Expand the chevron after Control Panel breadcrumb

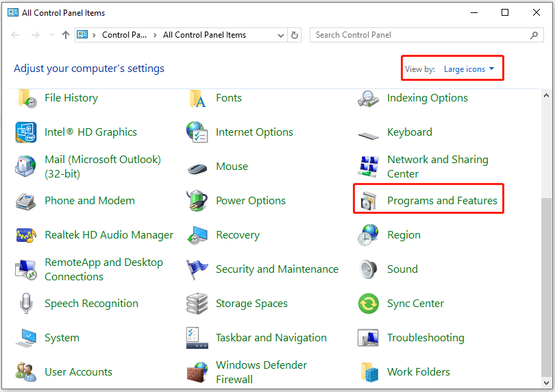[155, 35]
